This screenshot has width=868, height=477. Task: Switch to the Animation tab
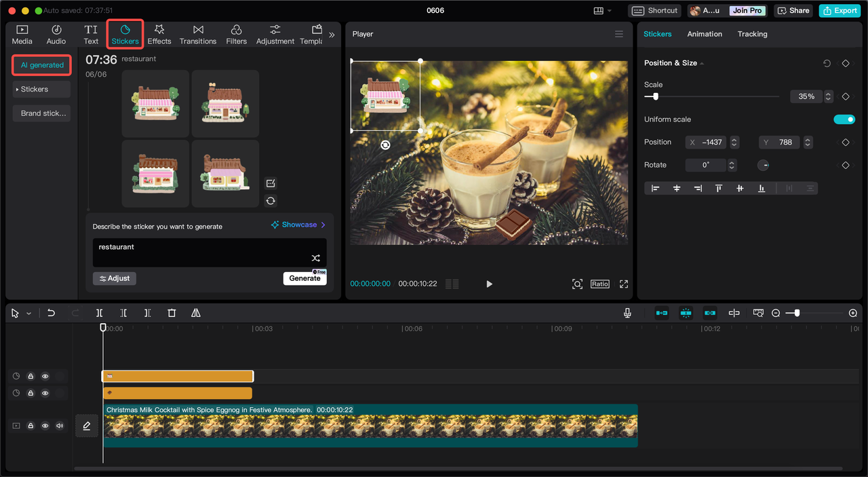[x=705, y=34]
